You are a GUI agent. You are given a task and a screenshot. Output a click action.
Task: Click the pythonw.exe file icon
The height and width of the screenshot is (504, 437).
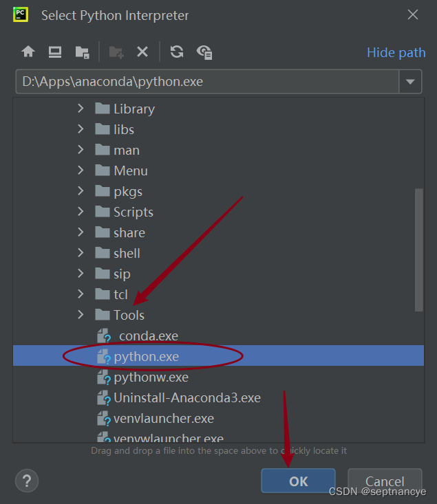(104, 377)
